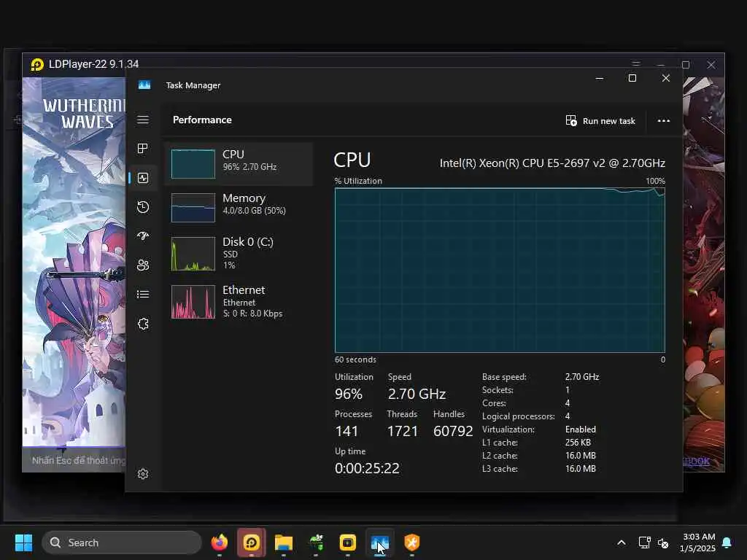Open Details page icon in sidebar

[x=143, y=295]
